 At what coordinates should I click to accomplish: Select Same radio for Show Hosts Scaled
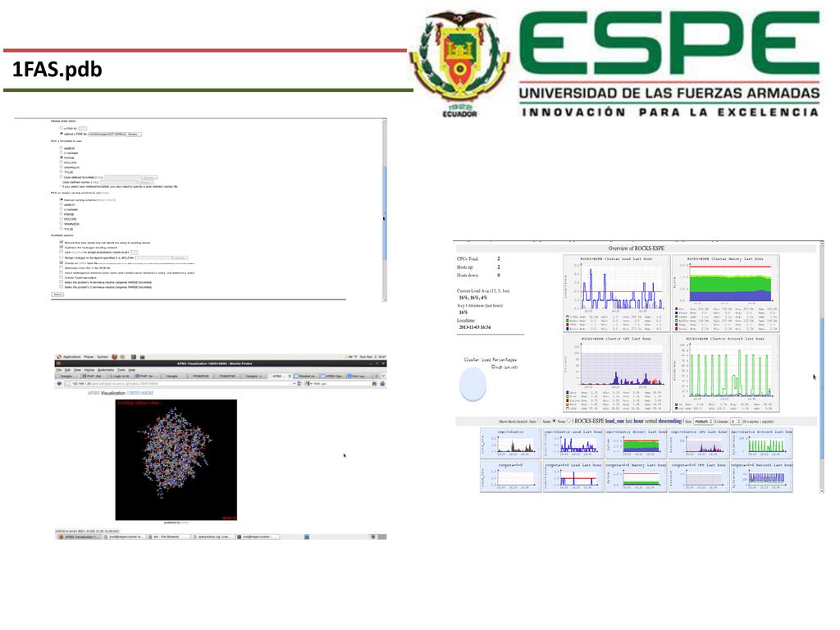(x=554, y=421)
